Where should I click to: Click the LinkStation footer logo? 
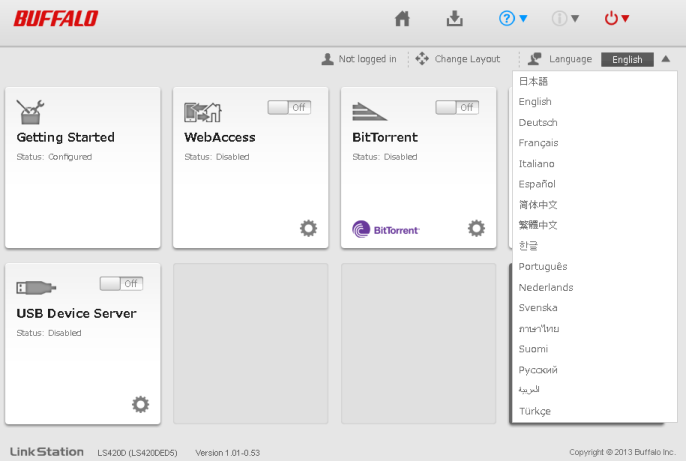click(x=47, y=452)
